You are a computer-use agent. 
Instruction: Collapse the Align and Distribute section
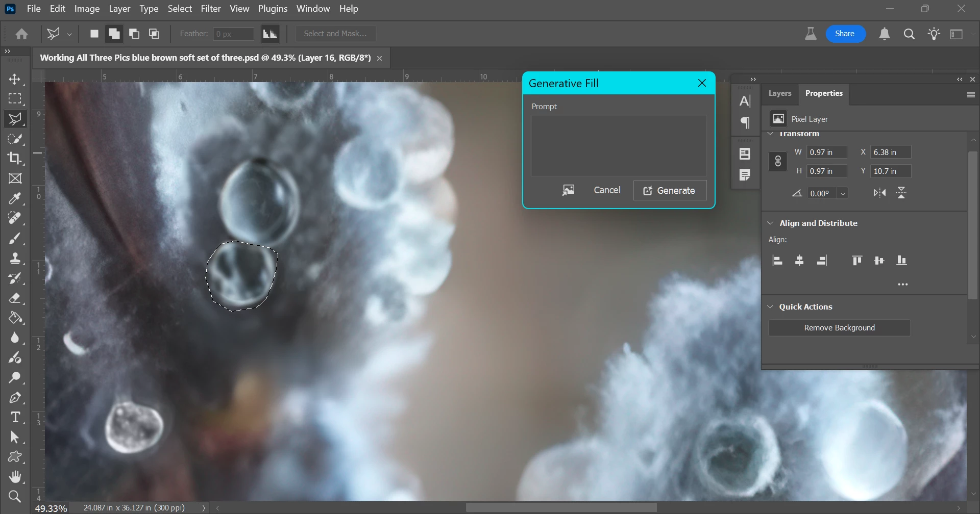(771, 223)
